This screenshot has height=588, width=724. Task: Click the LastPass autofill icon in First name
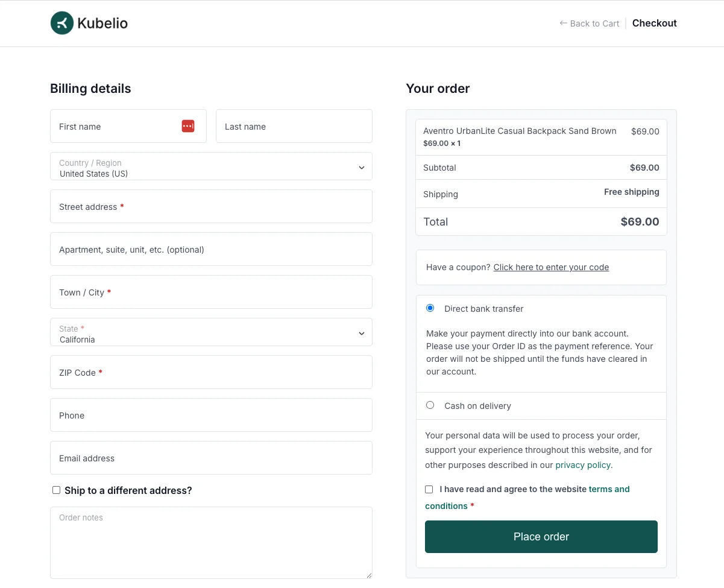click(188, 125)
